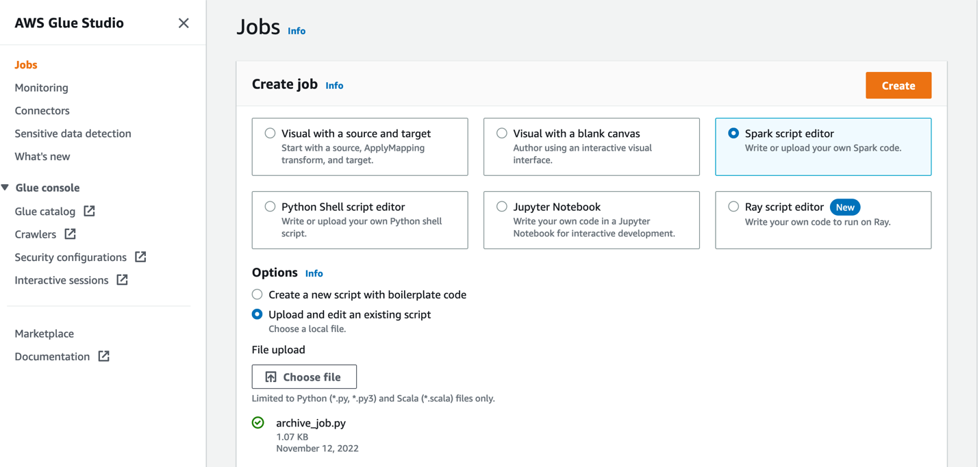
Task: Select Python Shell script editor option
Action: 271,207
